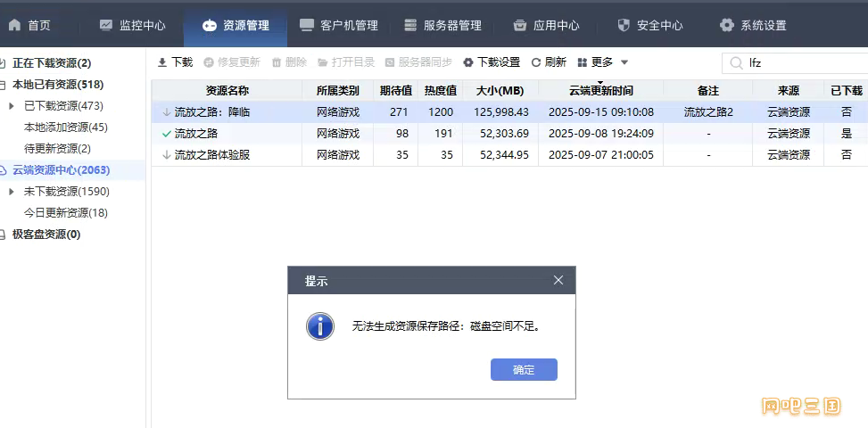Image resolution: width=868 pixels, height=428 pixels.
Task: Click the 刷新 refresh icon
Action: click(536, 62)
